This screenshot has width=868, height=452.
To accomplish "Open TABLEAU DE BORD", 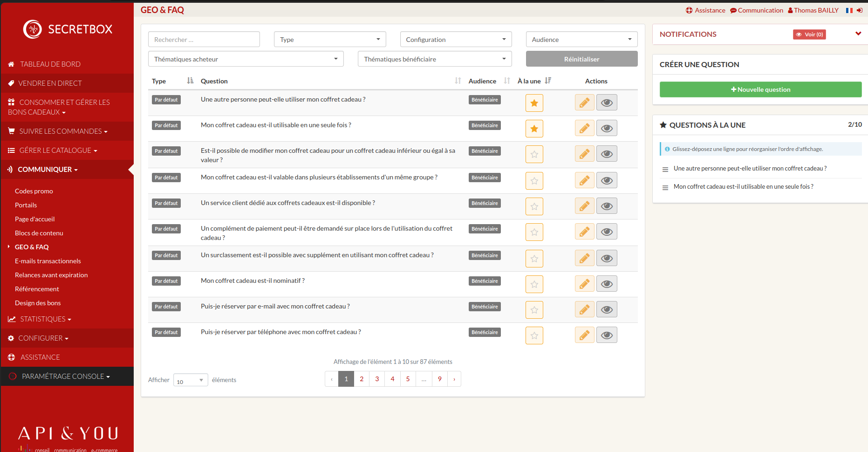I will coord(67,64).
